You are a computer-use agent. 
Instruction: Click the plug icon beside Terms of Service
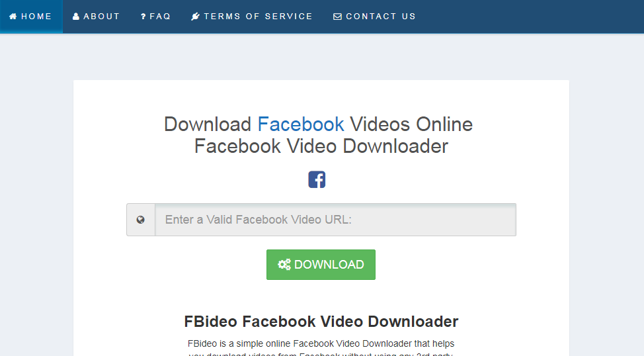196,17
